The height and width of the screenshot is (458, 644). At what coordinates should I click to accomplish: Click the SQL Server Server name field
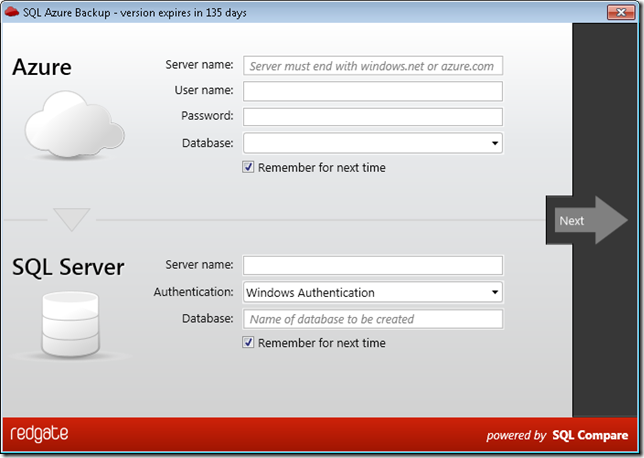pos(373,265)
